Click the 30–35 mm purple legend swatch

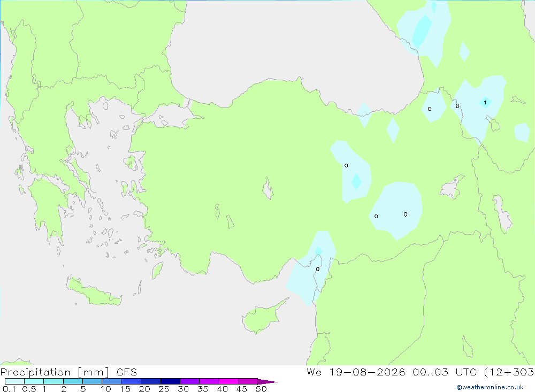coord(190,381)
